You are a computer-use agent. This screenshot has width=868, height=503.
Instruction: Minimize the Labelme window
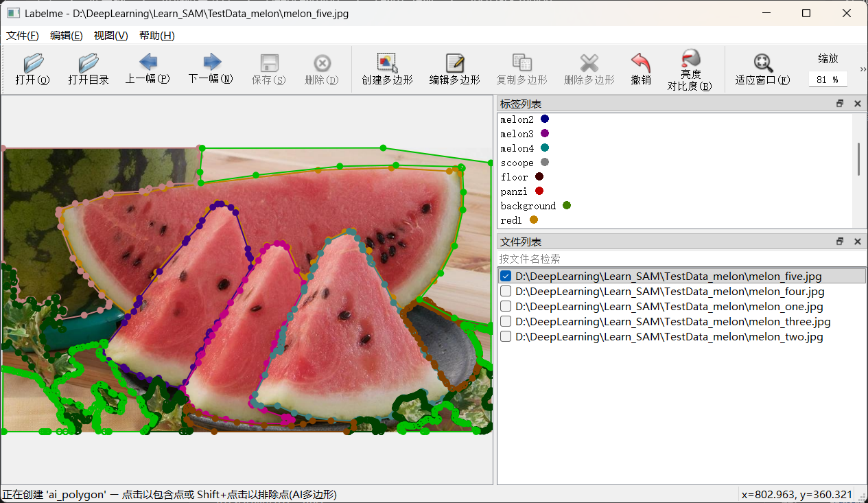[766, 13]
